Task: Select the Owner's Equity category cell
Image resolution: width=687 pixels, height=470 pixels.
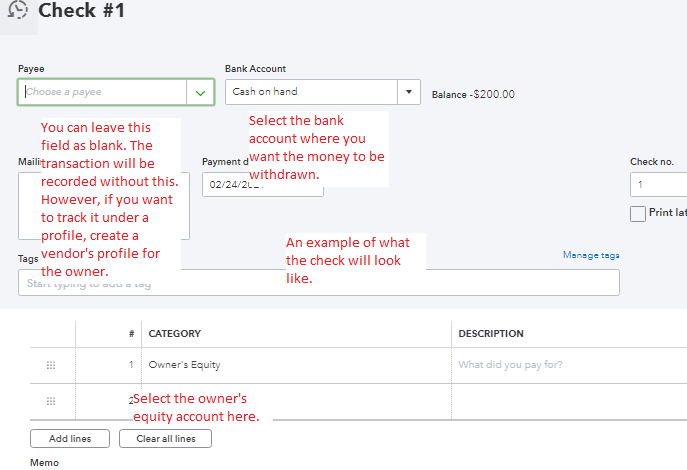Action: [297, 365]
